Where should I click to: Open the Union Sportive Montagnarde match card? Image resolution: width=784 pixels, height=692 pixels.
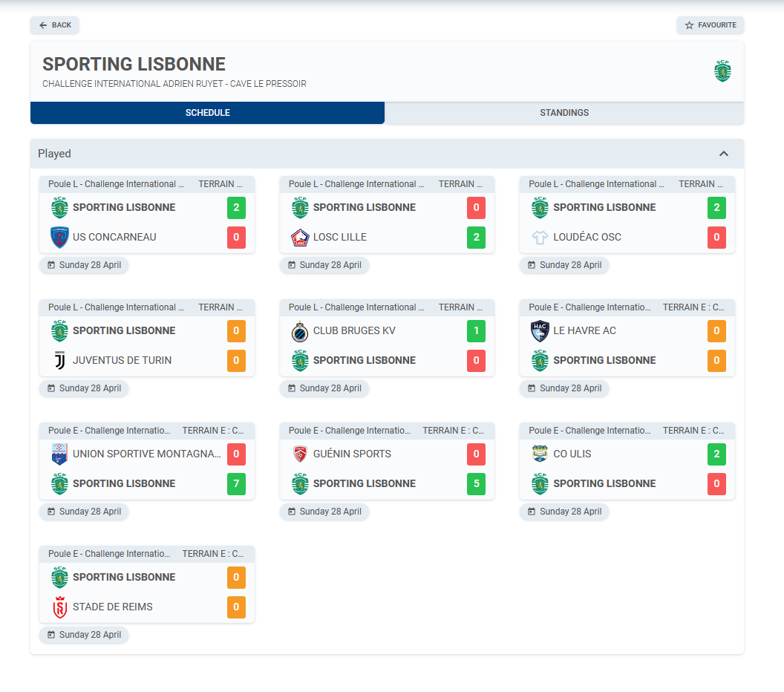coord(147,461)
